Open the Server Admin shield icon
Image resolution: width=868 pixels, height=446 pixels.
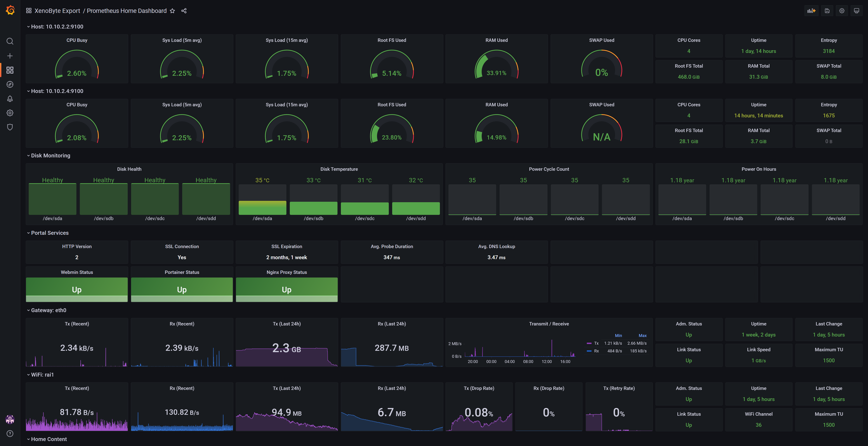[x=10, y=127]
